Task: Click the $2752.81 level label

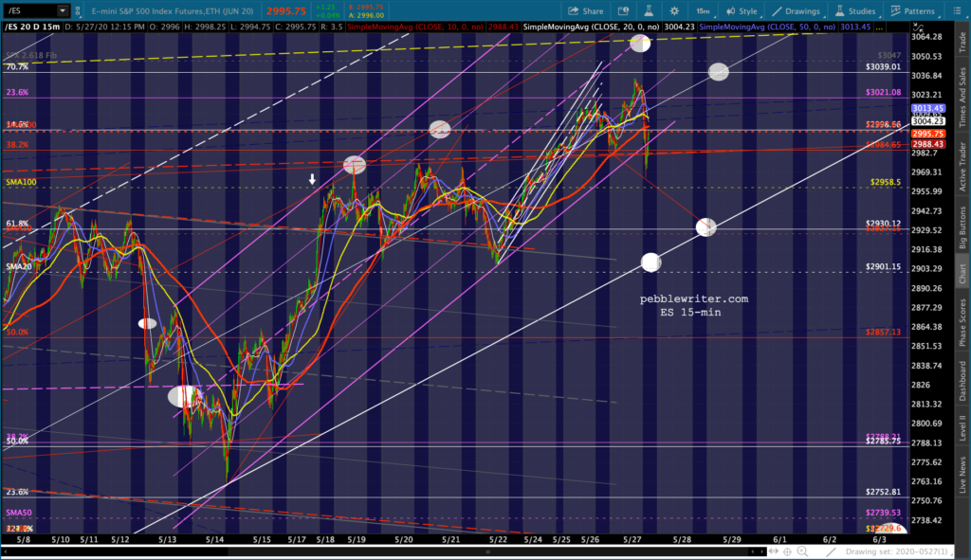Action: 883,492
